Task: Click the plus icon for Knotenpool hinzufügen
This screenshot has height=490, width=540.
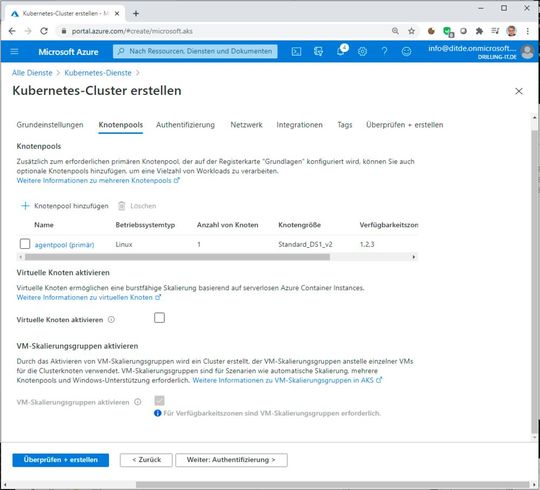Action: pos(25,206)
